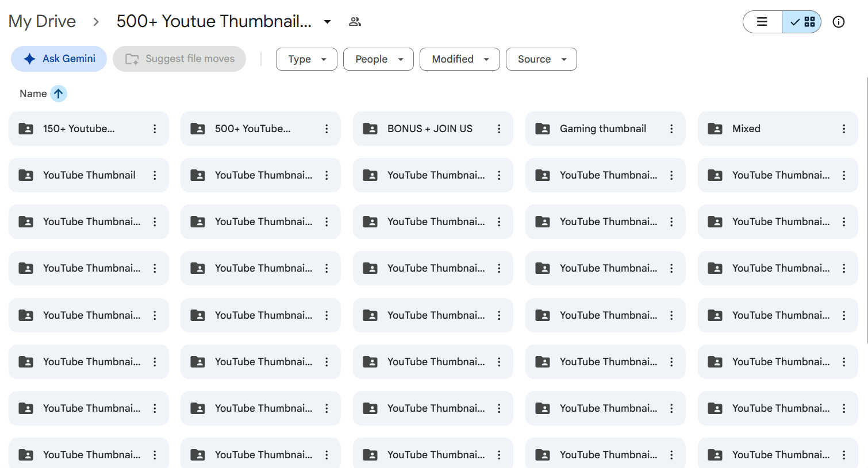Go back to My Drive breadcrumb
868x468 pixels.
tap(42, 21)
